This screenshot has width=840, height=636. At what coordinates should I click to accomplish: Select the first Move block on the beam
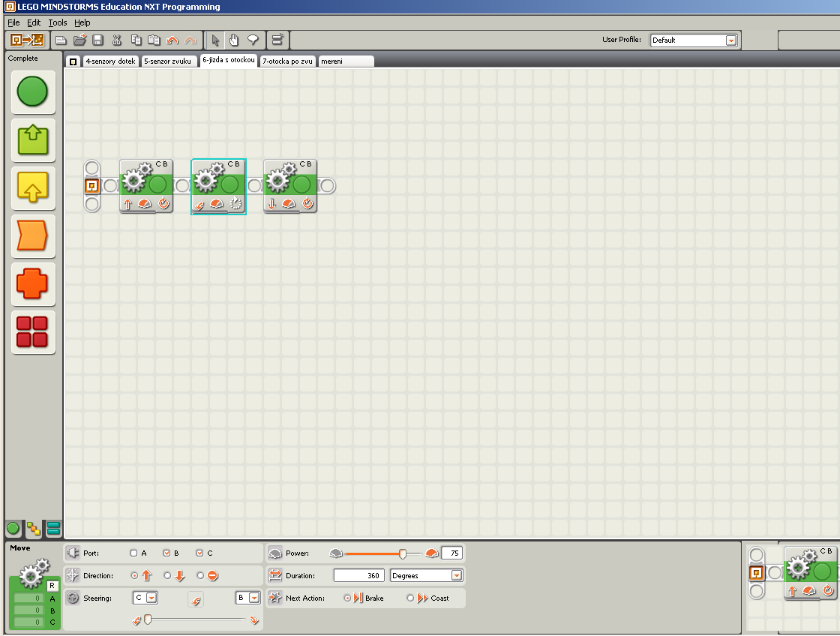(x=146, y=186)
